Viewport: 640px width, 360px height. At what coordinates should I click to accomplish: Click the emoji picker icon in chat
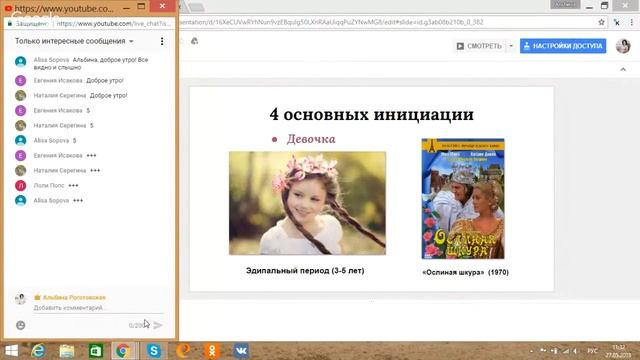coord(20,325)
